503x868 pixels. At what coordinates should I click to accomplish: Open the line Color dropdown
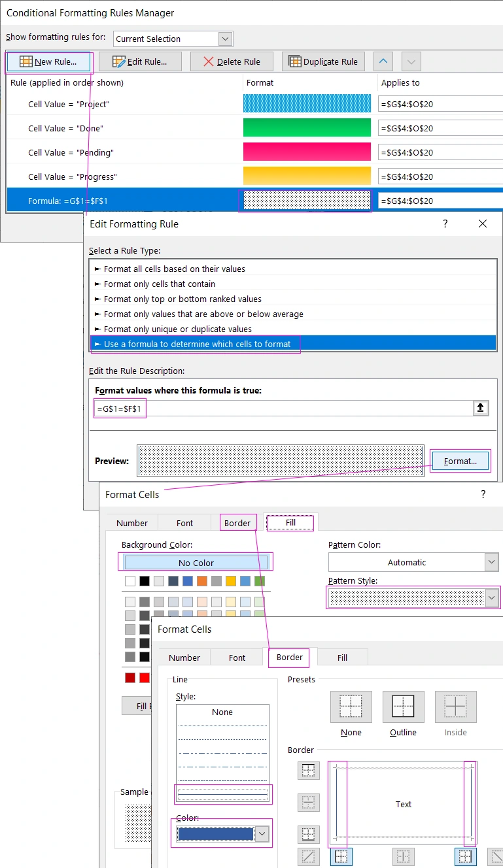click(x=262, y=834)
